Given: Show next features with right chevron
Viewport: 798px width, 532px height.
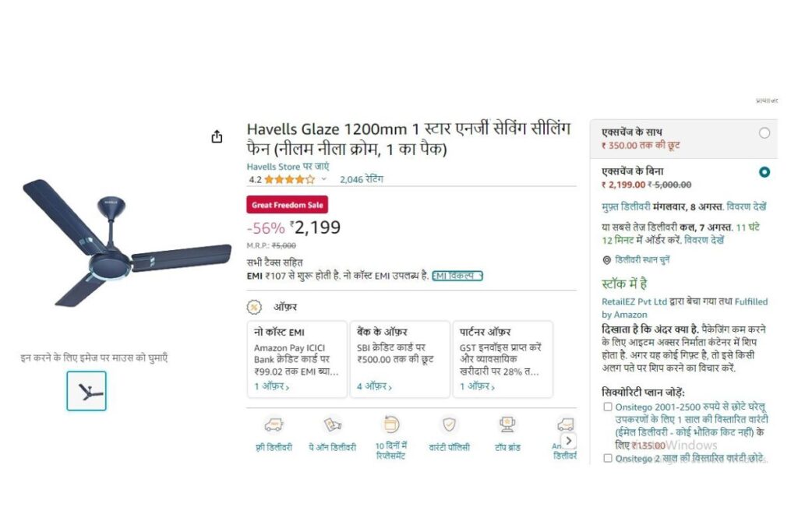Looking at the screenshot, I should click(x=568, y=440).
